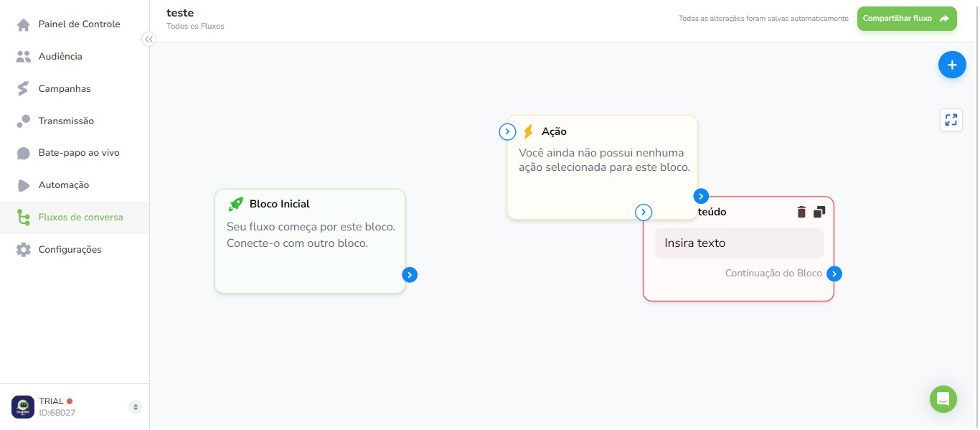Click the ID:68027 account text
The height and width of the screenshot is (430, 980).
coord(57,413)
